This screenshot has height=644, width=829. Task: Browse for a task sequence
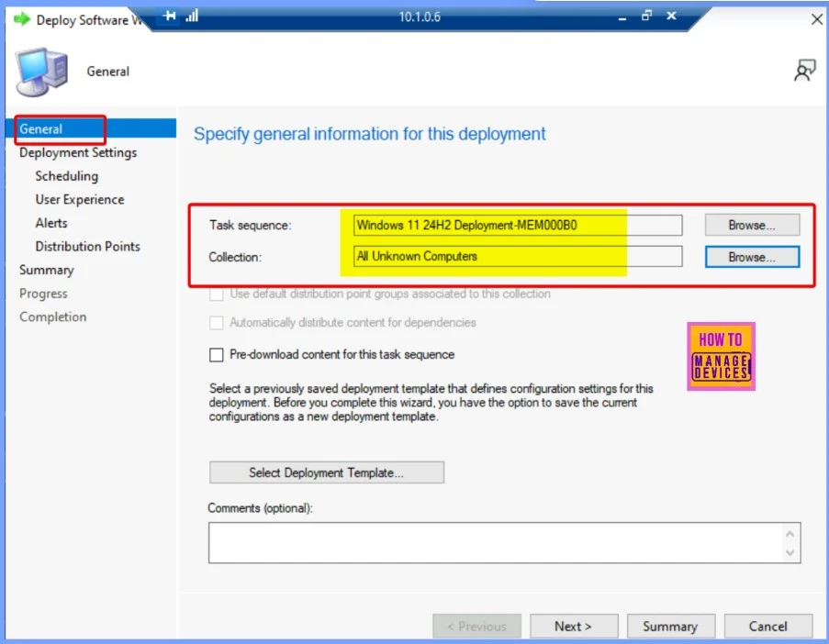(x=752, y=225)
